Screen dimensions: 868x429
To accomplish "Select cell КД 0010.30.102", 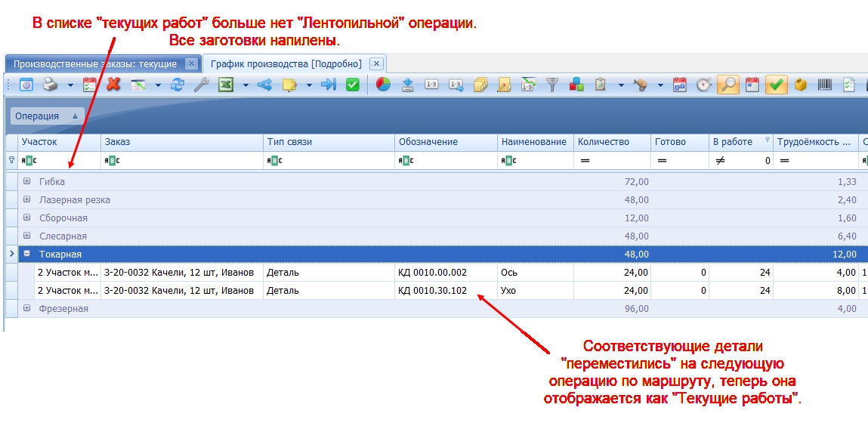I will [446, 290].
